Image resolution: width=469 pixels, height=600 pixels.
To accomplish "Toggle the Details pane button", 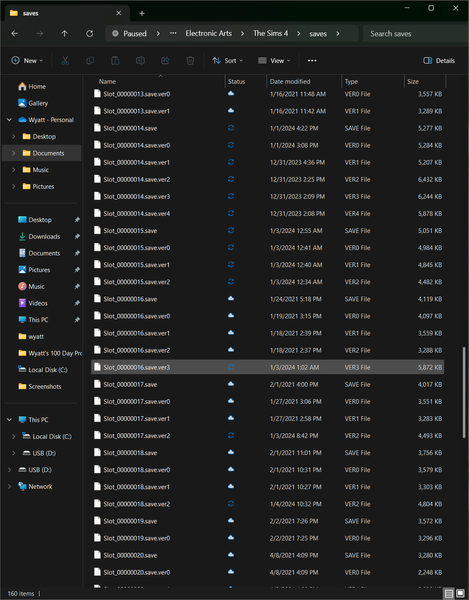I will coord(439,60).
